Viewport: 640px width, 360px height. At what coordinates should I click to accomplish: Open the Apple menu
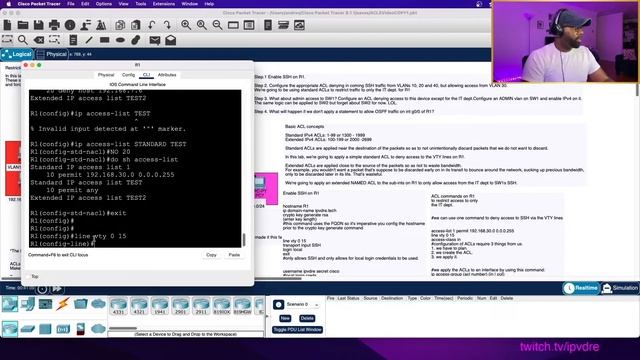[x=8, y=4]
